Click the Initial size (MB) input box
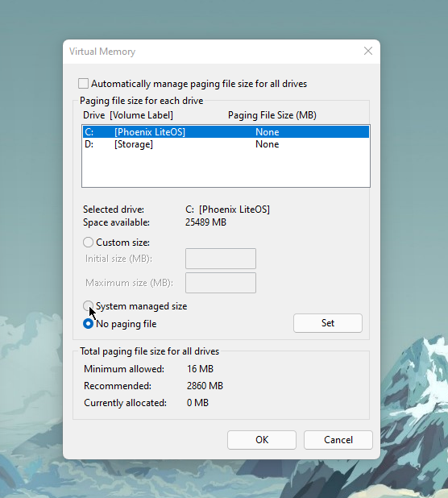 pos(221,259)
